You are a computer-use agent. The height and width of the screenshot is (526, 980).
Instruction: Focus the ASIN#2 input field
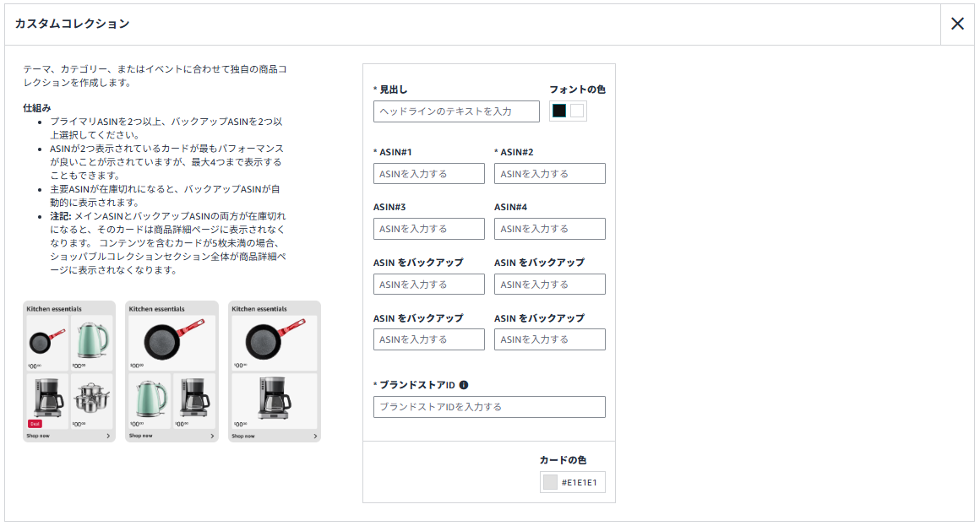click(550, 174)
